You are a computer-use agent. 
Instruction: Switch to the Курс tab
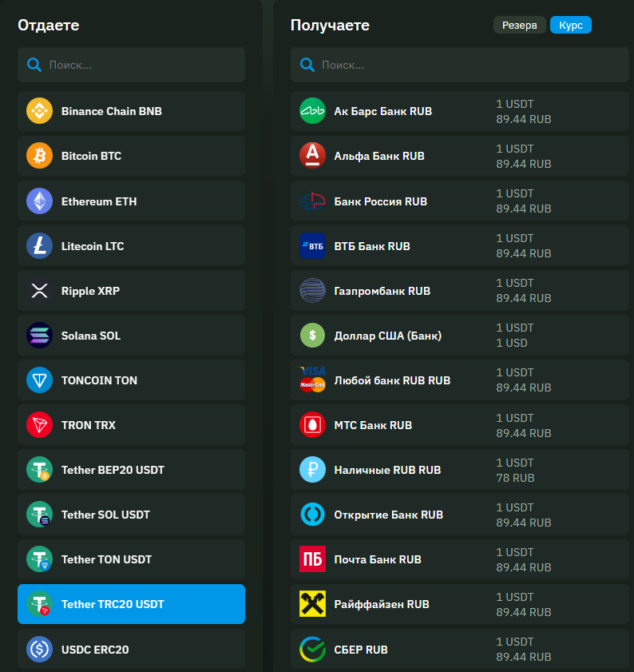571,25
